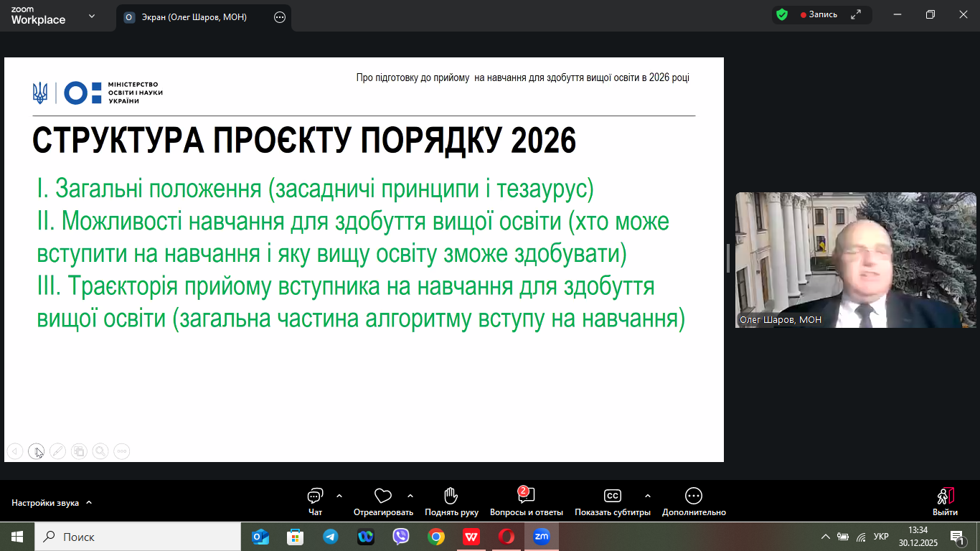Enter full screen with the expand arrows
The height and width of the screenshot is (551, 980).
(x=856, y=14)
